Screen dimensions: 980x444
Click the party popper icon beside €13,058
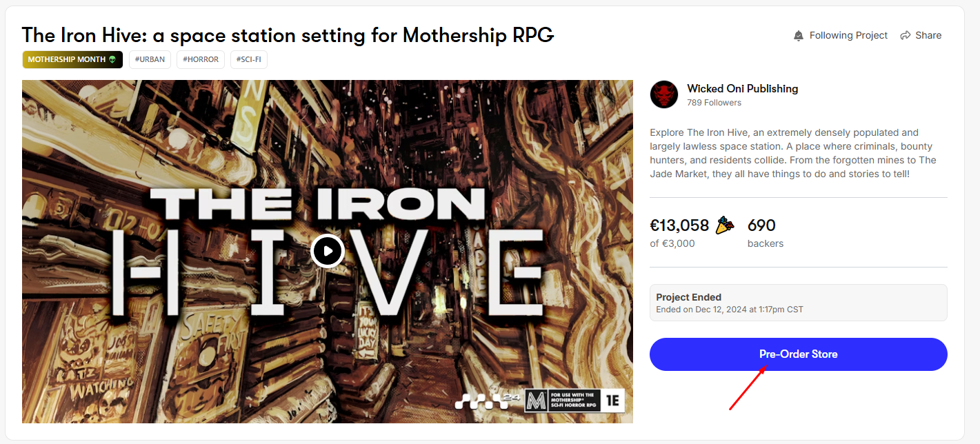click(x=725, y=225)
